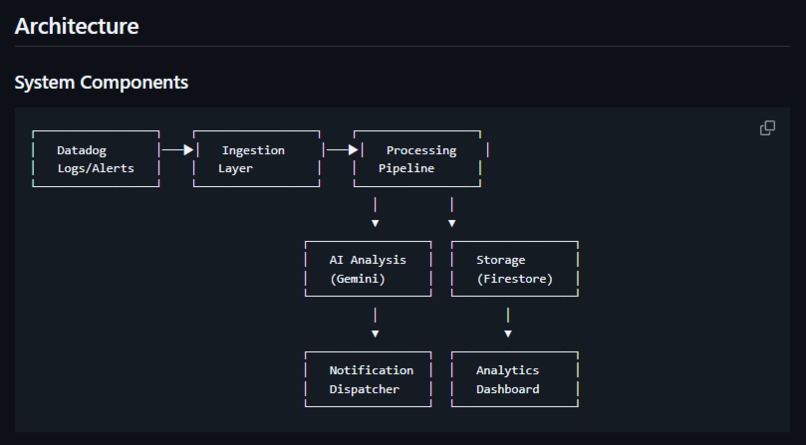Click the divider line below Architecture heading
Viewport: 806px width, 445px height.
403,46
